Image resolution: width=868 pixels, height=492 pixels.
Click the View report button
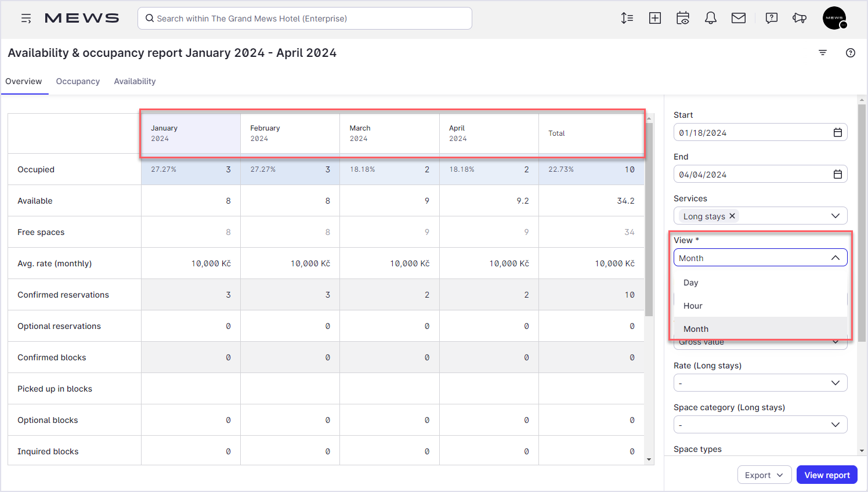(827, 475)
